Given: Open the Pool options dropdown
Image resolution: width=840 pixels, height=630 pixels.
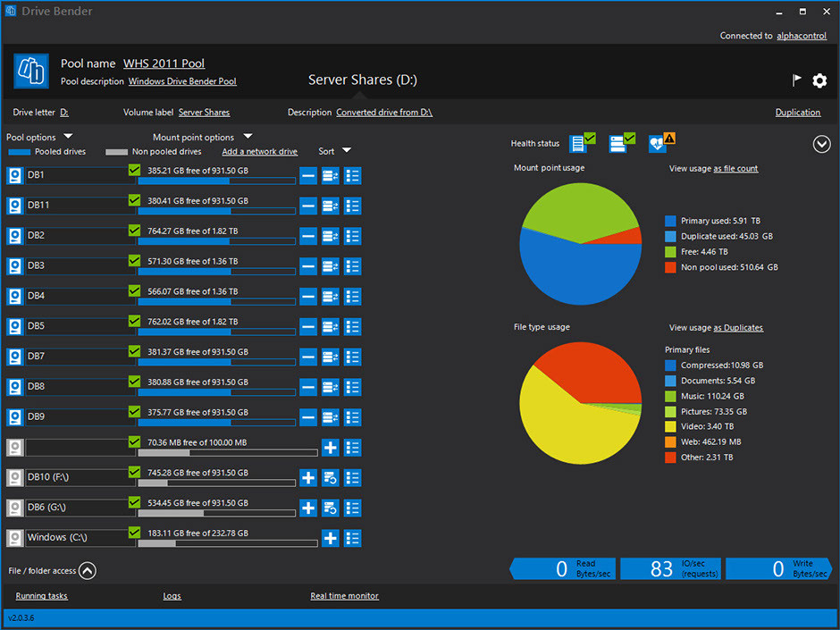Looking at the screenshot, I should (x=39, y=137).
